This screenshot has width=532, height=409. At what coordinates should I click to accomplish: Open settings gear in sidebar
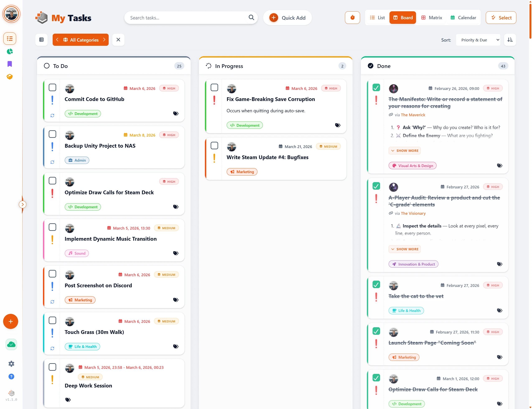click(x=11, y=364)
